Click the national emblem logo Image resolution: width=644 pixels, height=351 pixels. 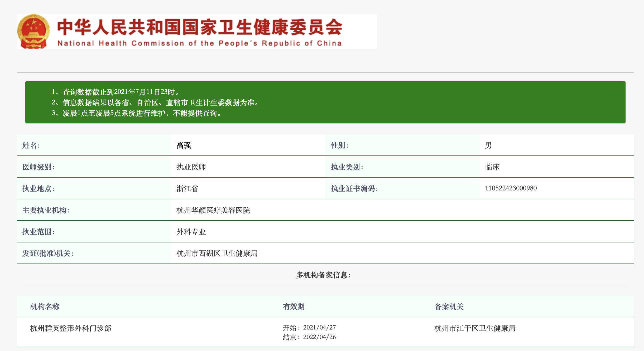click(33, 32)
